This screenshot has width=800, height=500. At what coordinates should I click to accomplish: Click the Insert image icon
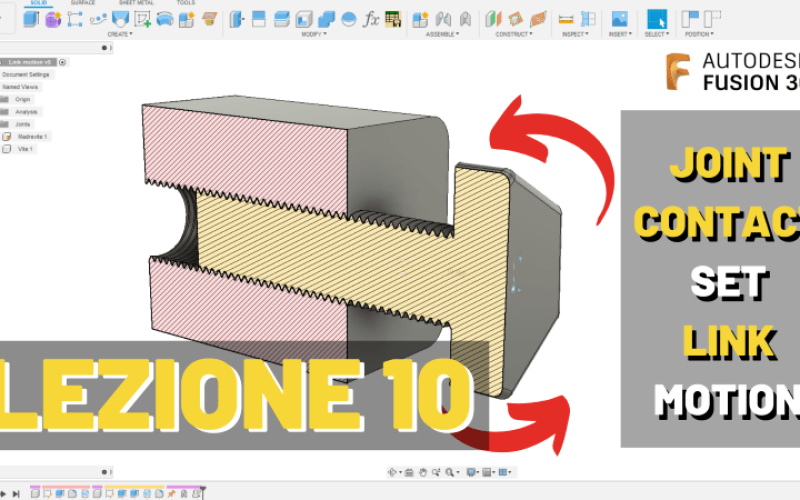[619, 19]
